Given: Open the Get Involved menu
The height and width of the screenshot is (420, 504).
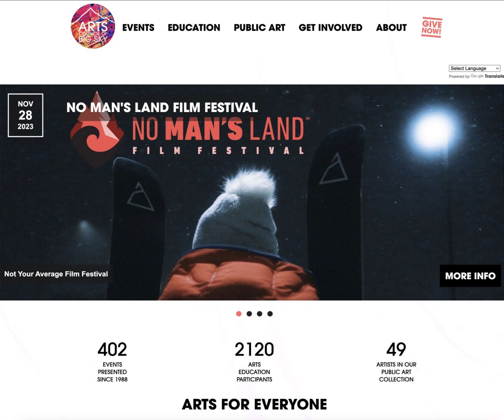Looking at the screenshot, I should (x=330, y=28).
